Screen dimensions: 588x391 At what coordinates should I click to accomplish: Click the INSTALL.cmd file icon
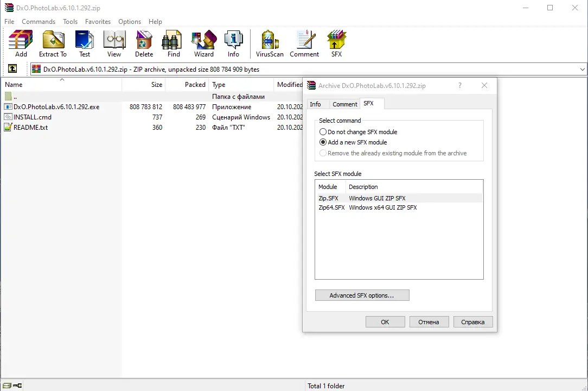click(x=8, y=117)
